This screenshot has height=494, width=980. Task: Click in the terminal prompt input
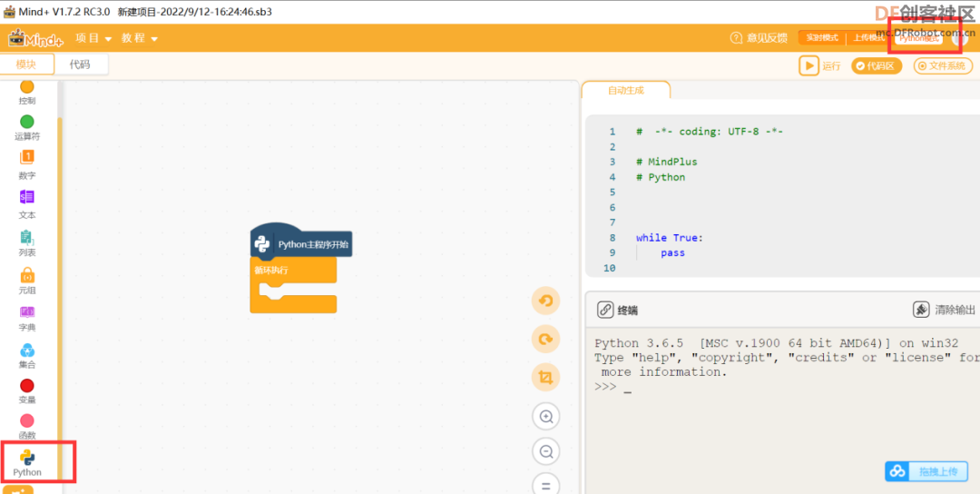tap(627, 387)
